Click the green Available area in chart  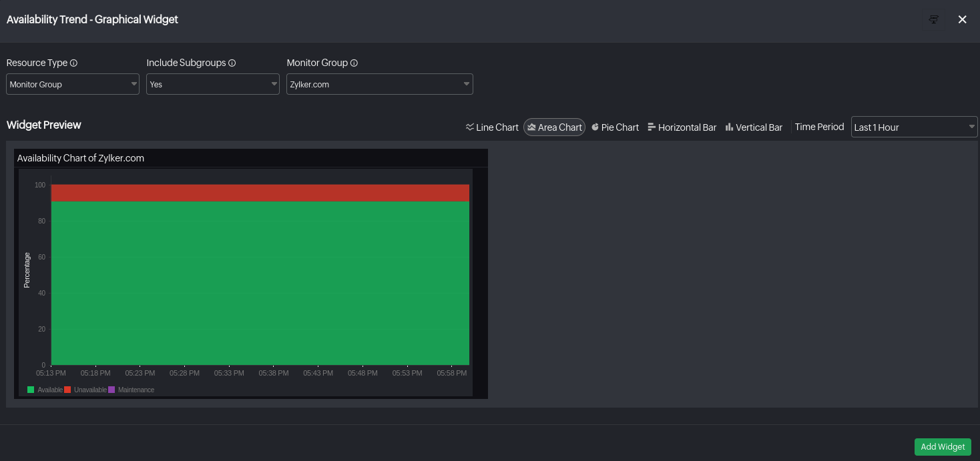coord(260,283)
